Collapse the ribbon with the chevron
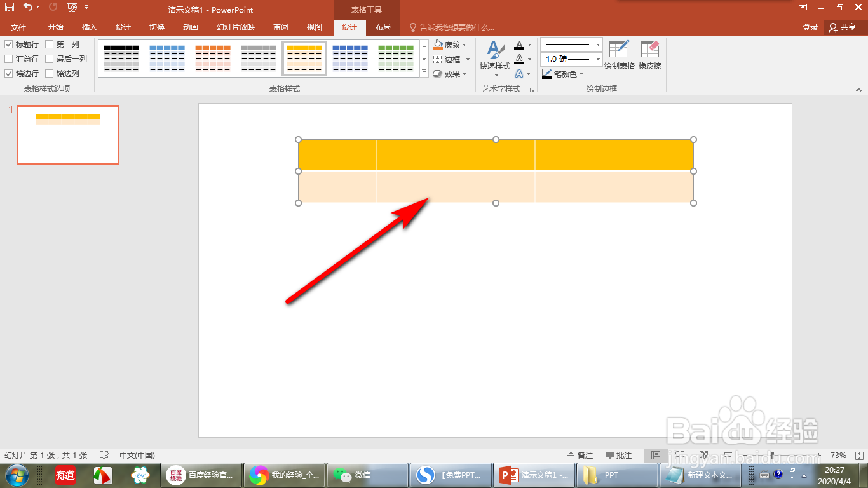 (859, 90)
